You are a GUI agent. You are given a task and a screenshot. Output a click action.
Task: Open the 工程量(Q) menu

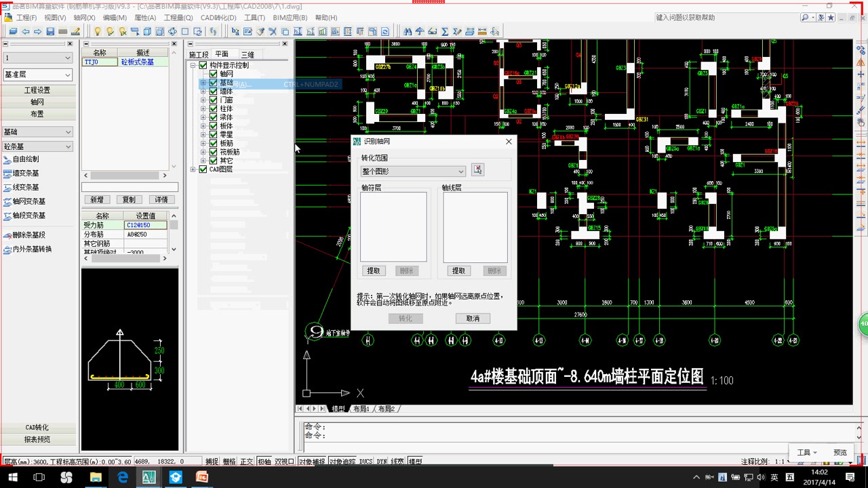tap(178, 18)
